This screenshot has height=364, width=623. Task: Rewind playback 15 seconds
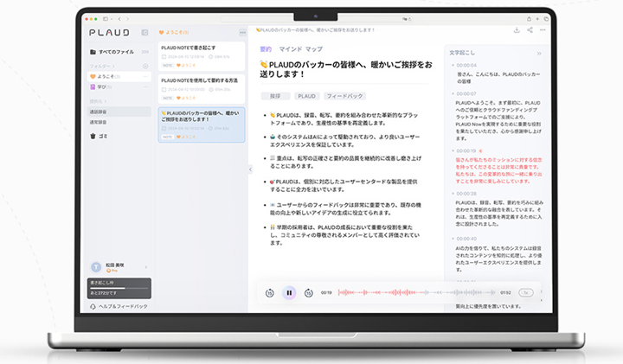(269, 293)
